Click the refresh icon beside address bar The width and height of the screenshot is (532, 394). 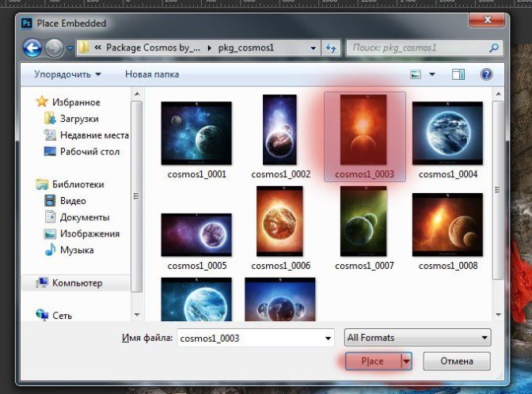pyautogui.click(x=332, y=48)
